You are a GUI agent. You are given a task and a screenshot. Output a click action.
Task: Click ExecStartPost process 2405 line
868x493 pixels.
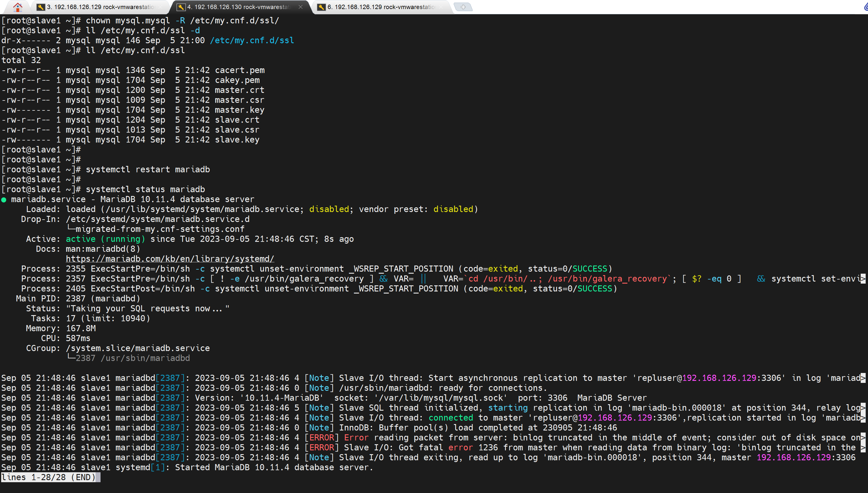[319, 289]
